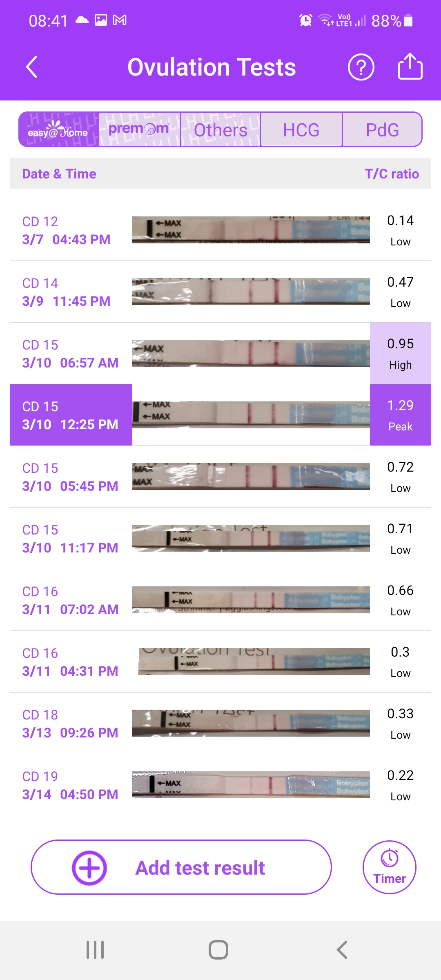Open the HCG tests tab

pos(301,130)
